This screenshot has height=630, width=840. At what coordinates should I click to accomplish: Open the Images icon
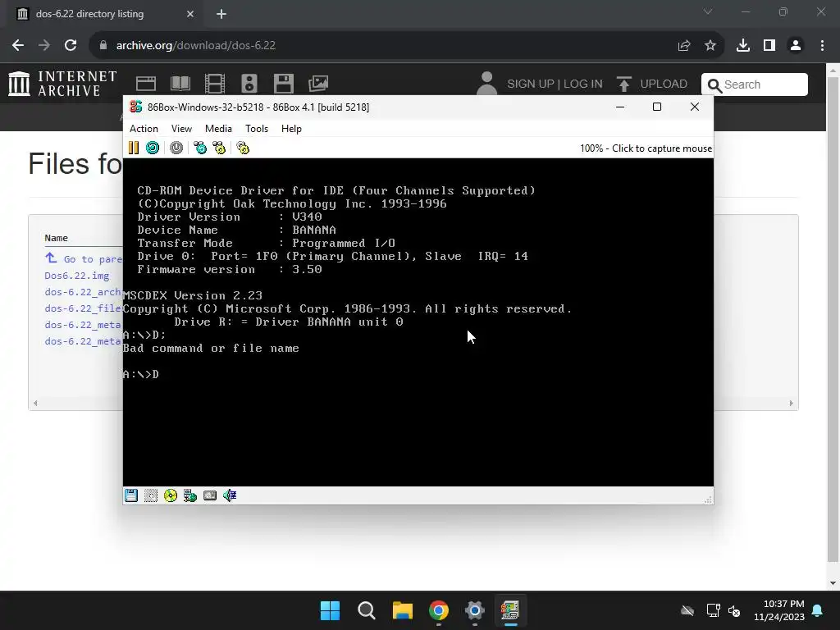pos(318,84)
